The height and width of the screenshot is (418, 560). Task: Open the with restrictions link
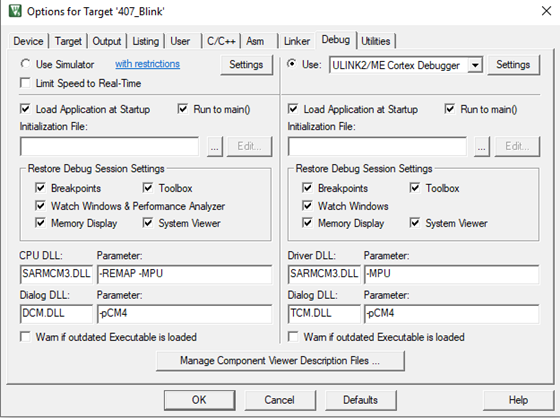[148, 64]
